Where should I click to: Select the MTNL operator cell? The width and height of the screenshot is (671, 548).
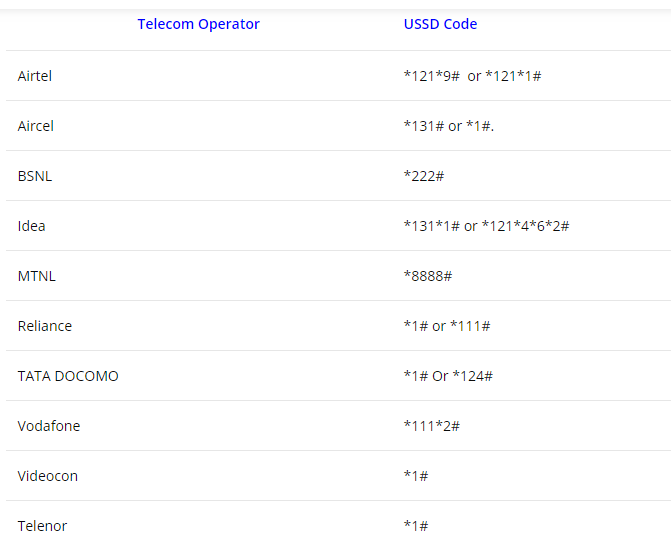coord(36,276)
